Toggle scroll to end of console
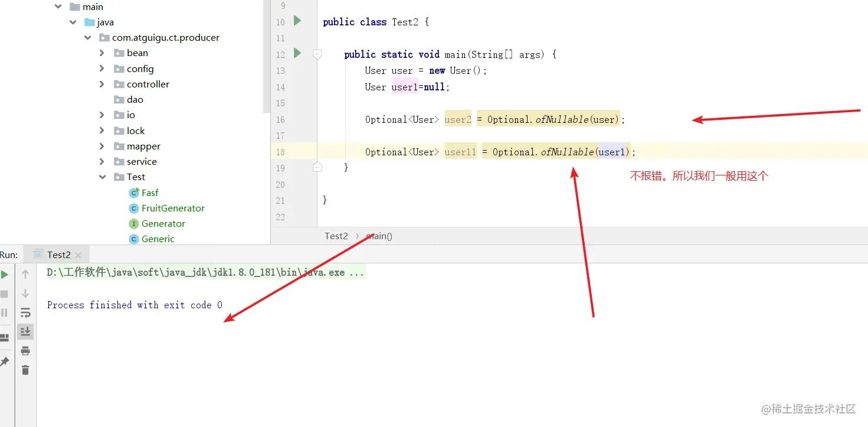 click(25, 331)
